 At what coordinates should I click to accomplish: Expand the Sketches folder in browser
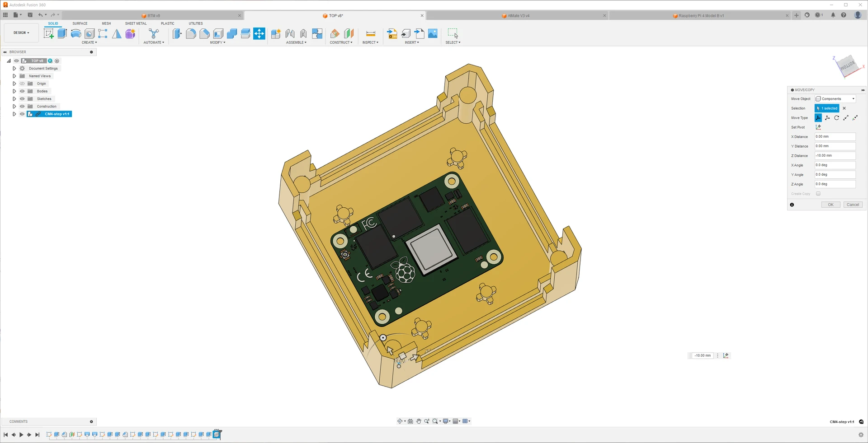(x=14, y=99)
